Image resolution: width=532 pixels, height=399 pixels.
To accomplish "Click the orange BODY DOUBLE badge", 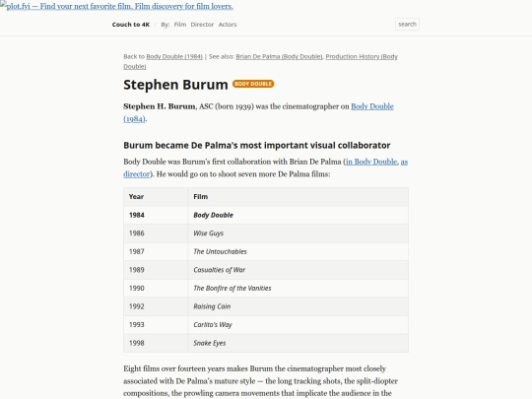I will pos(253,84).
